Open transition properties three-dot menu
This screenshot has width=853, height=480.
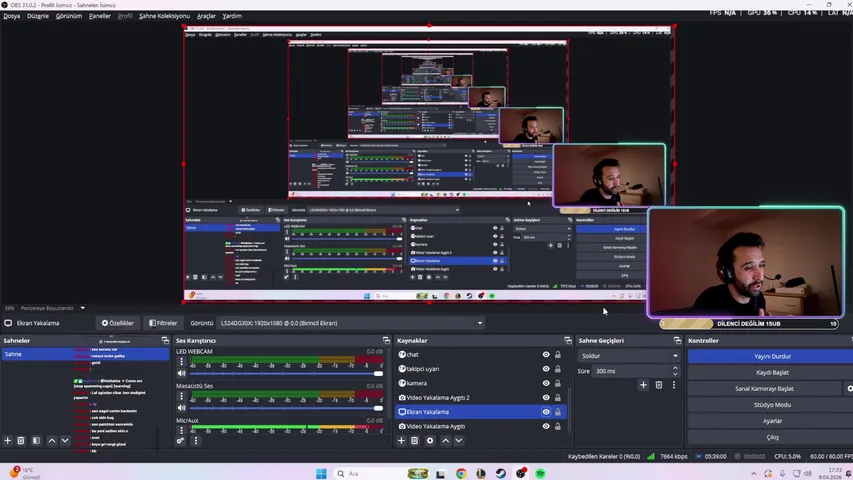tap(674, 385)
